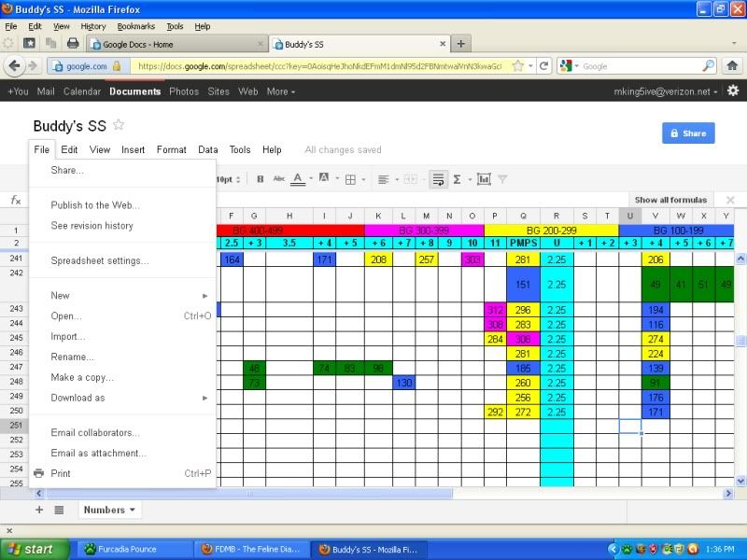Click the cell background color icon
This screenshot has height=560, width=747.
(x=324, y=178)
